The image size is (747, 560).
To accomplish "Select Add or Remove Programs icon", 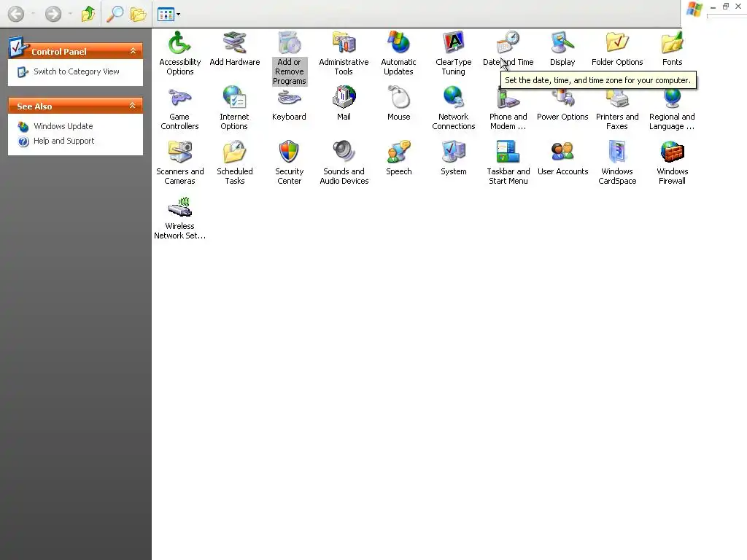I will point(289,58).
